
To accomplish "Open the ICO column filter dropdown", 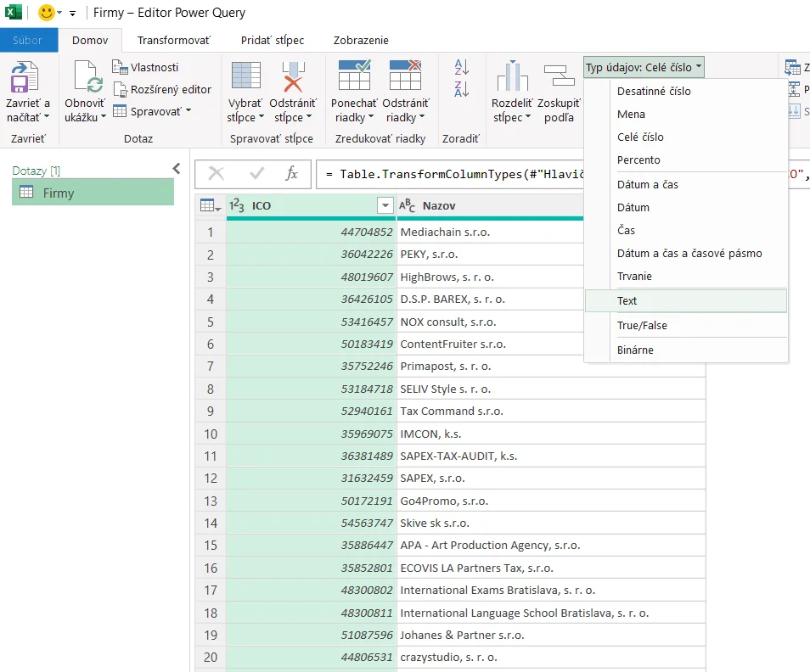I will pos(385,206).
